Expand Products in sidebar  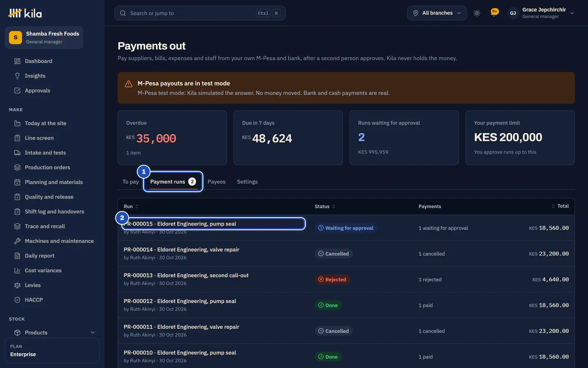pos(52,332)
